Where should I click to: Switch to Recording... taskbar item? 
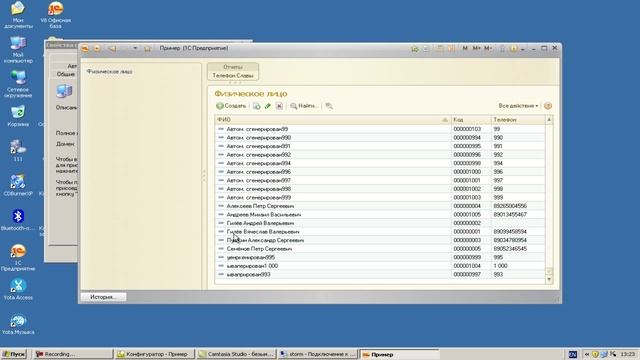pyautogui.click(x=73, y=354)
